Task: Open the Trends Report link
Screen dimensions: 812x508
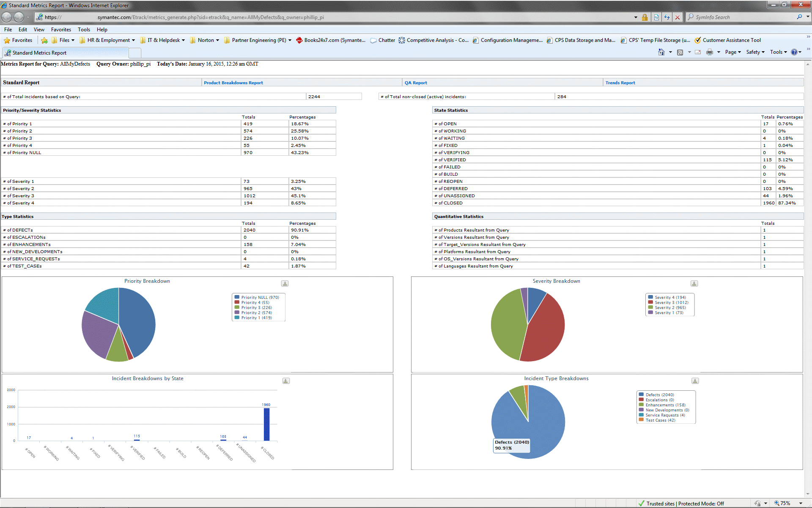Action: click(620, 83)
